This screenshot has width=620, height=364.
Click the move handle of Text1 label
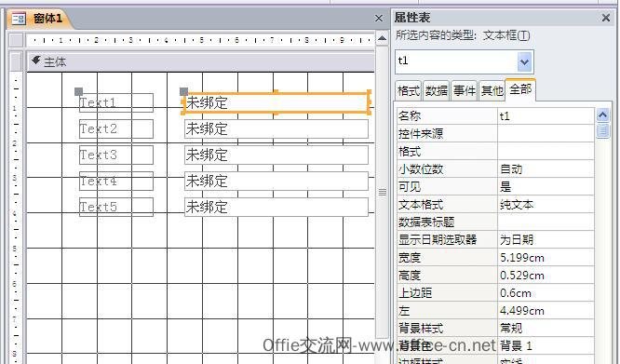point(79,91)
